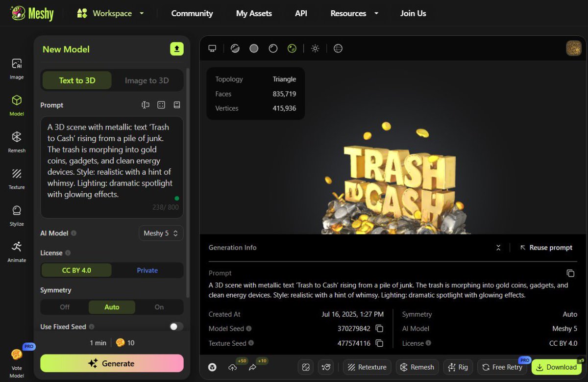Click the Free Retry button
This screenshot has height=382, width=588.
tap(502, 367)
